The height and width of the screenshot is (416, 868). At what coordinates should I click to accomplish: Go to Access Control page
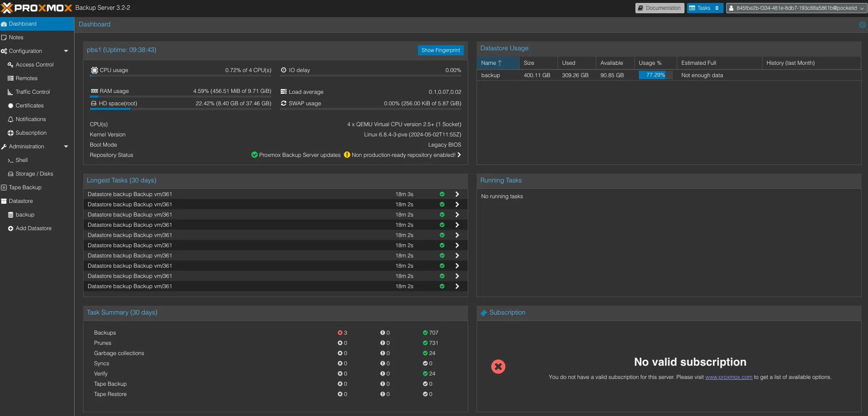click(34, 65)
